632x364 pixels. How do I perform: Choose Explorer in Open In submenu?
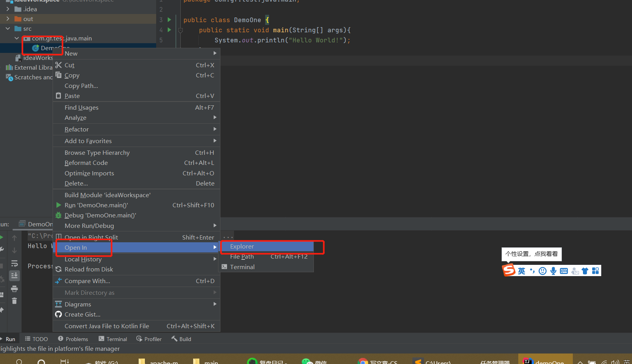267,246
